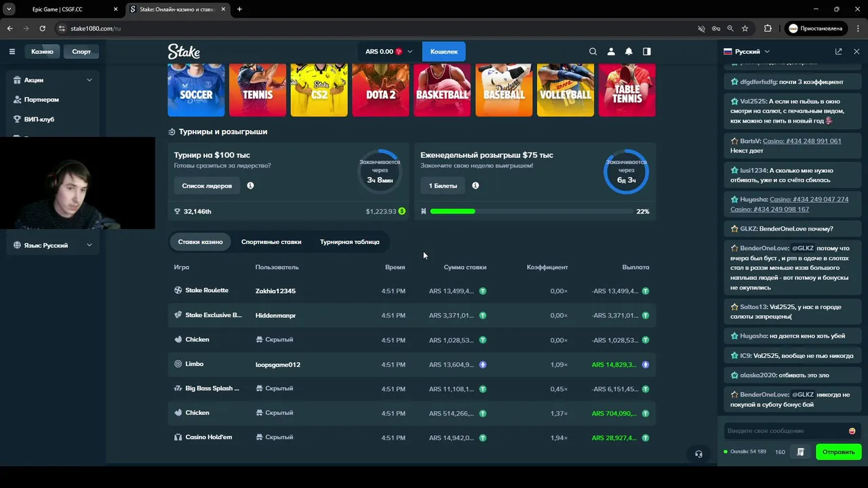Open the Volleyball sport thumbnail
Viewport: 868px width, 488px height.
(566, 90)
